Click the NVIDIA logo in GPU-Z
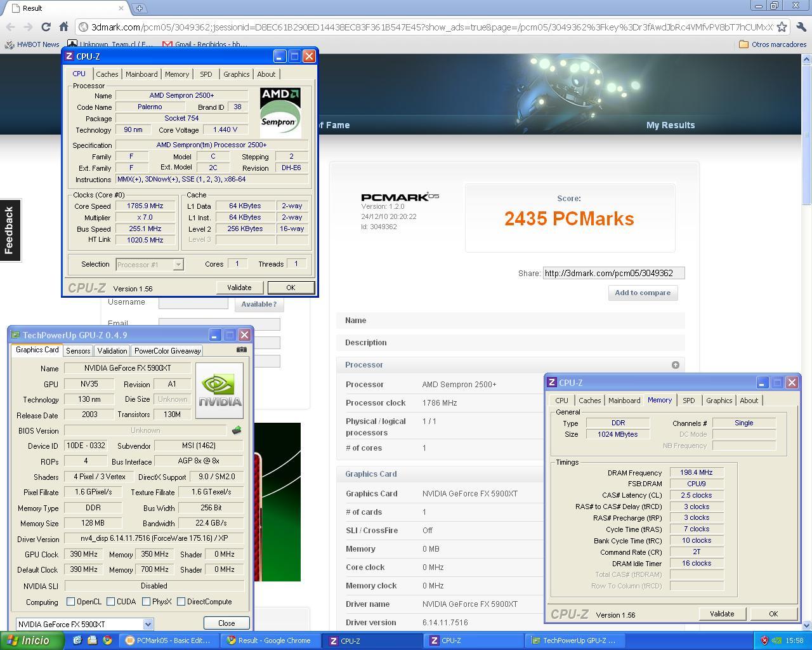The image size is (812, 650). point(219,390)
